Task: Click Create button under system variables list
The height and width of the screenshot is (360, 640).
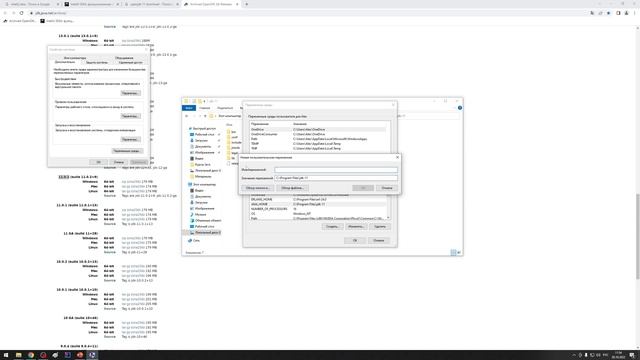Action: tap(332, 227)
